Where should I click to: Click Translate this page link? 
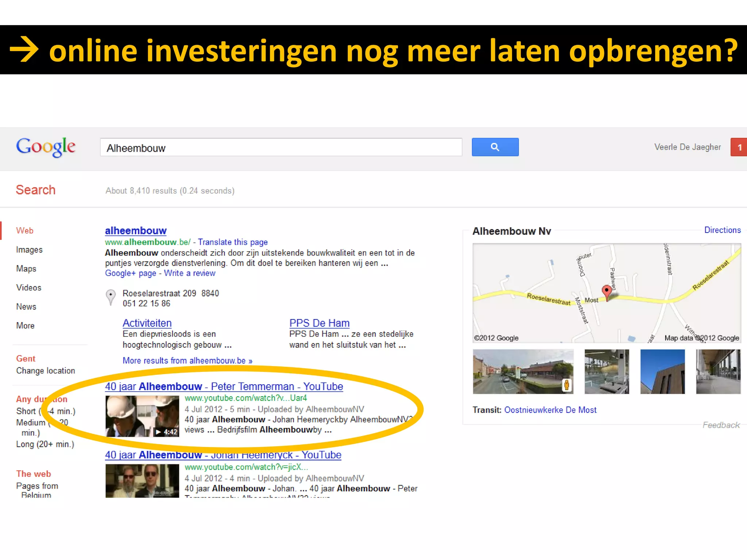(x=233, y=242)
